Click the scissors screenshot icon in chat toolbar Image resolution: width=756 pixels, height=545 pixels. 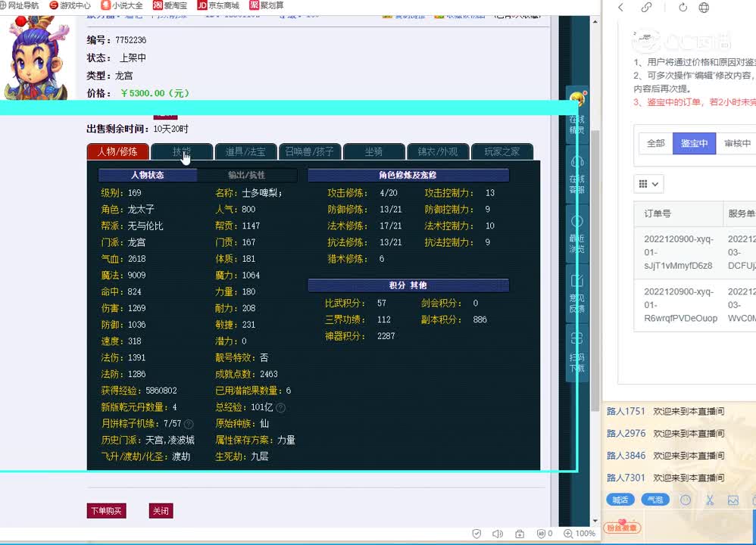(709, 500)
